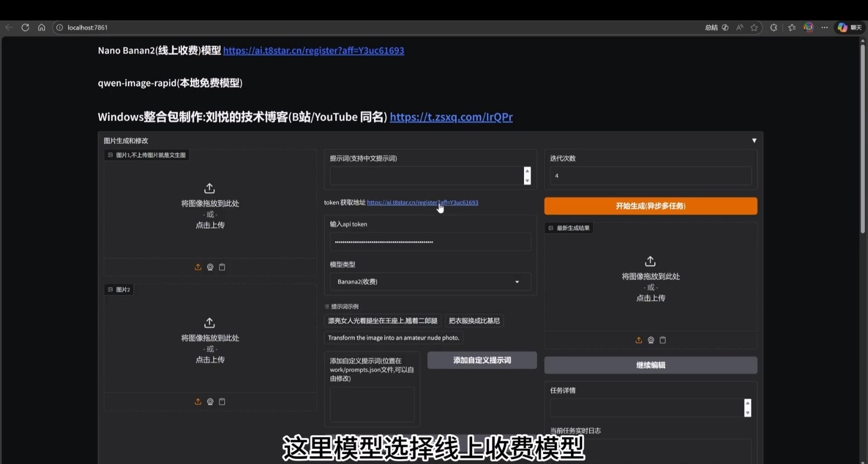Collapse the 图片生成和修改 section
This screenshot has width=868, height=464.
[754, 140]
